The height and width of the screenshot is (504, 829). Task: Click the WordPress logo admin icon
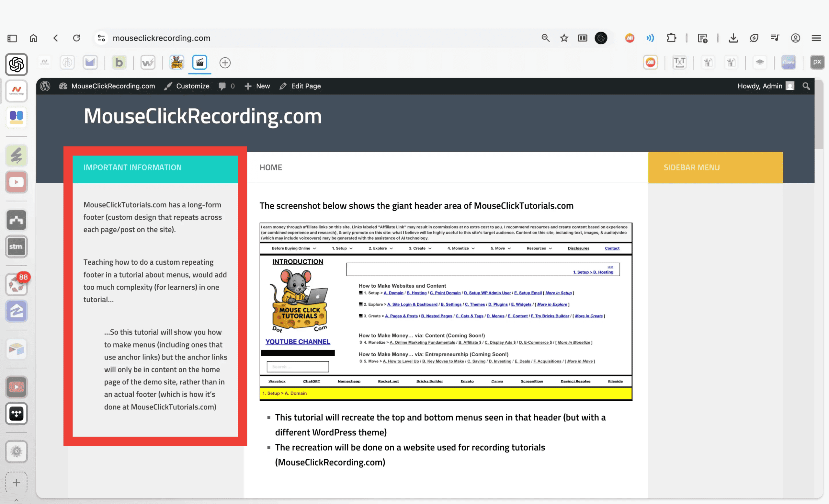click(x=45, y=86)
